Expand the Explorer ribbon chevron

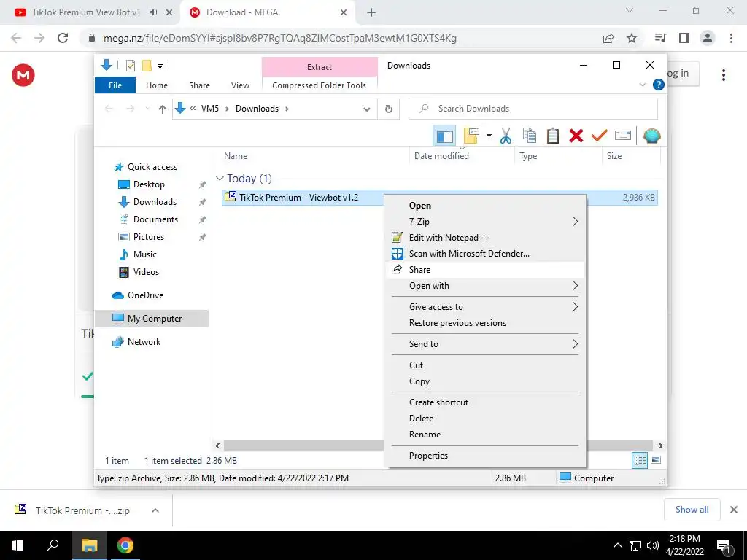[x=642, y=85]
